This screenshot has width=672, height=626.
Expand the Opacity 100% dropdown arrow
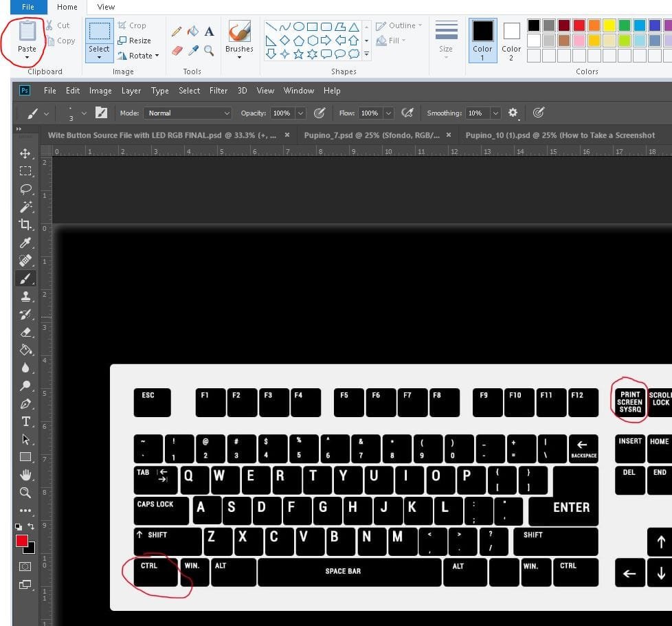[x=300, y=113]
